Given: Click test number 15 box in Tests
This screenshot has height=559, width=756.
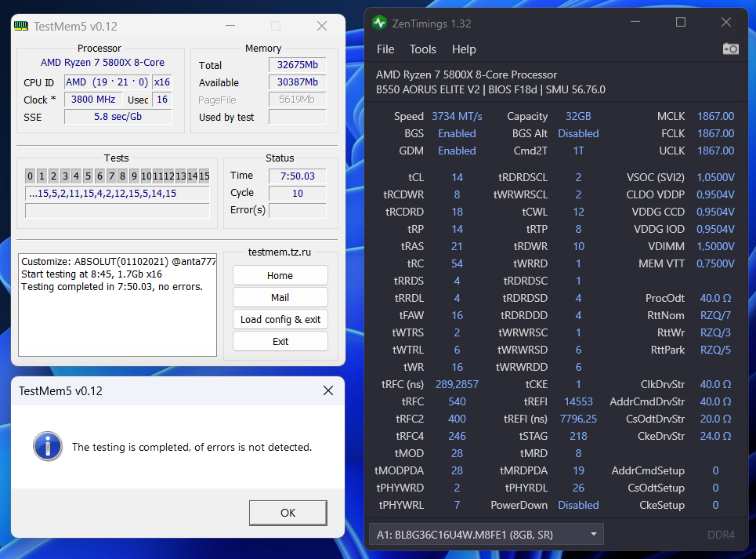Looking at the screenshot, I should (204, 176).
